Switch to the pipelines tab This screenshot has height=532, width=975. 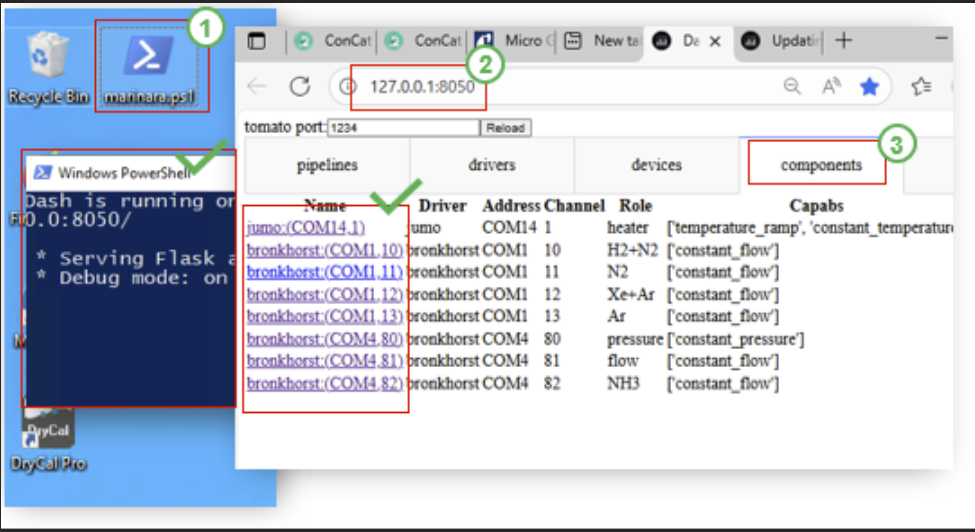click(327, 165)
